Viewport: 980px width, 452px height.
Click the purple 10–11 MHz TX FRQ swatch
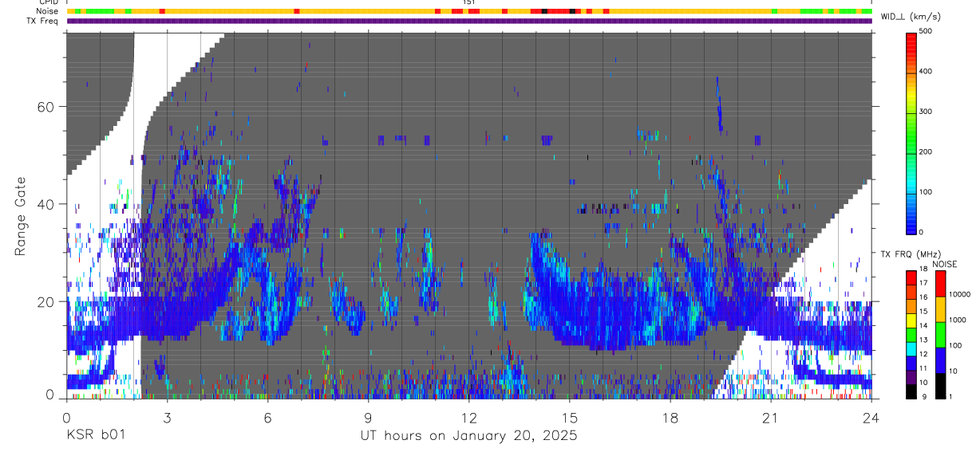(x=911, y=375)
